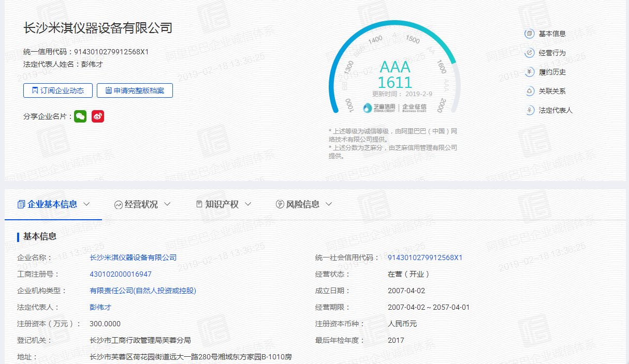Expand the 知识产权 dropdown arrow

pos(248,204)
